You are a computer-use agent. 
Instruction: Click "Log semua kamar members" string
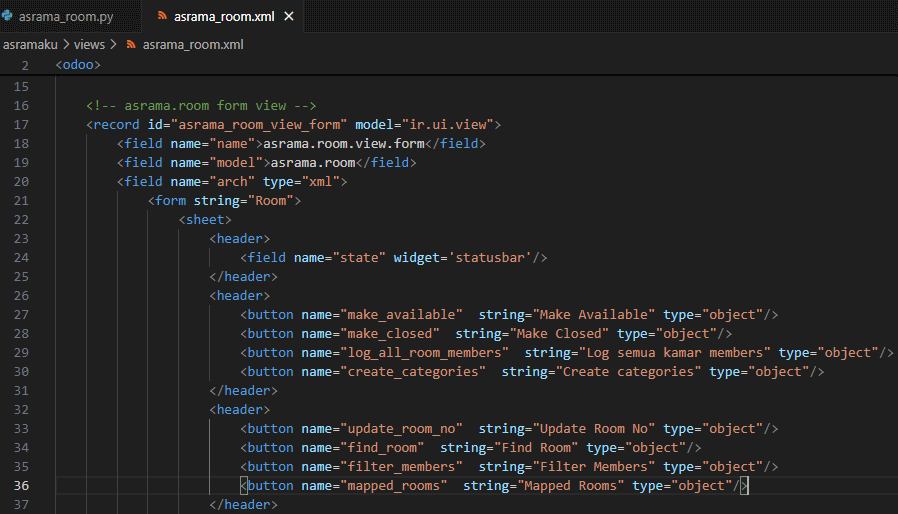tap(675, 352)
